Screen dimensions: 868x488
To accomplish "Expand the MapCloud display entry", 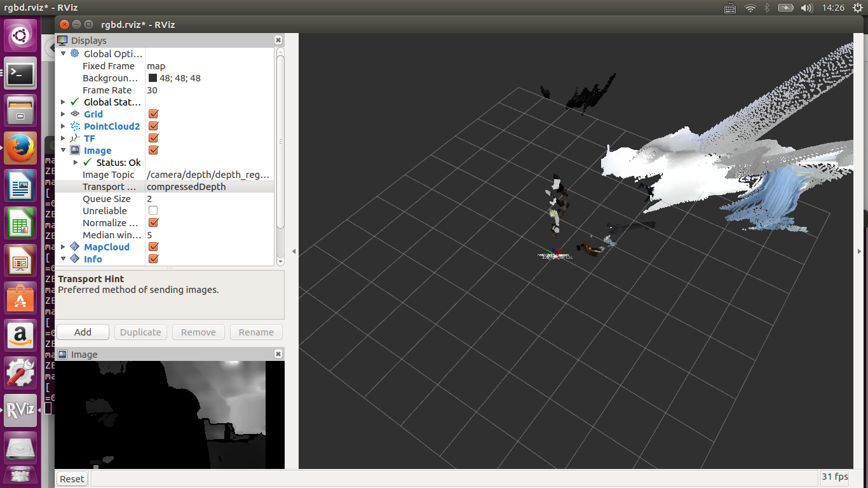I will (63, 247).
